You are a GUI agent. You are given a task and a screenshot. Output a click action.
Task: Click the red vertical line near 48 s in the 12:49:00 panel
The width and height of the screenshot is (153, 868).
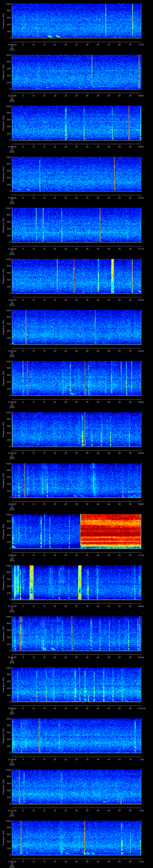(x=114, y=174)
